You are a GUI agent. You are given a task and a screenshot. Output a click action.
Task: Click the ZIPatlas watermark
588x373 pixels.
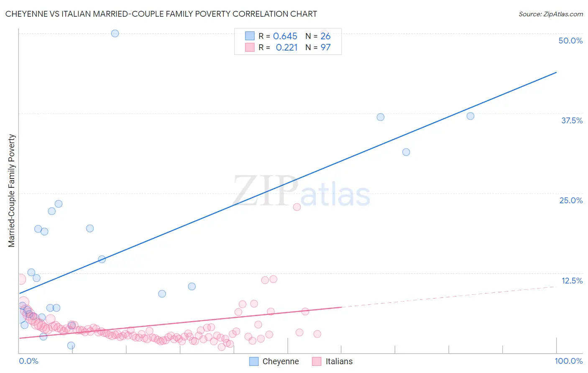(x=302, y=192)
